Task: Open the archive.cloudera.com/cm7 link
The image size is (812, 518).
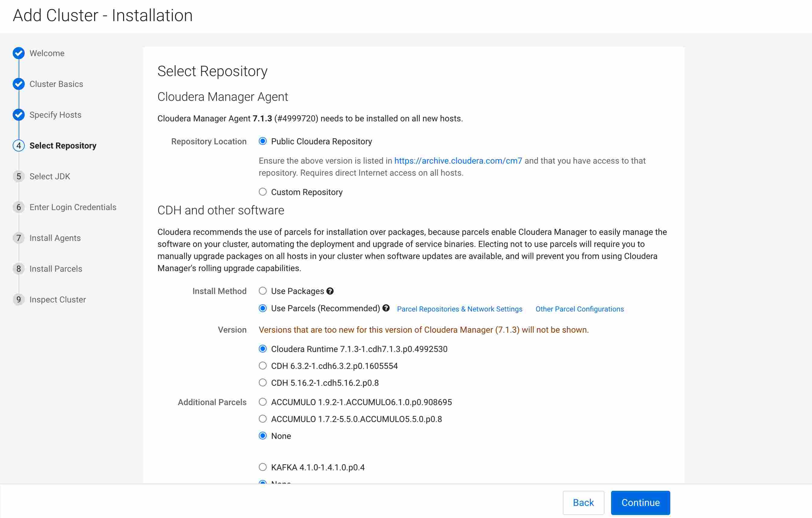Action: pos(458,161)
